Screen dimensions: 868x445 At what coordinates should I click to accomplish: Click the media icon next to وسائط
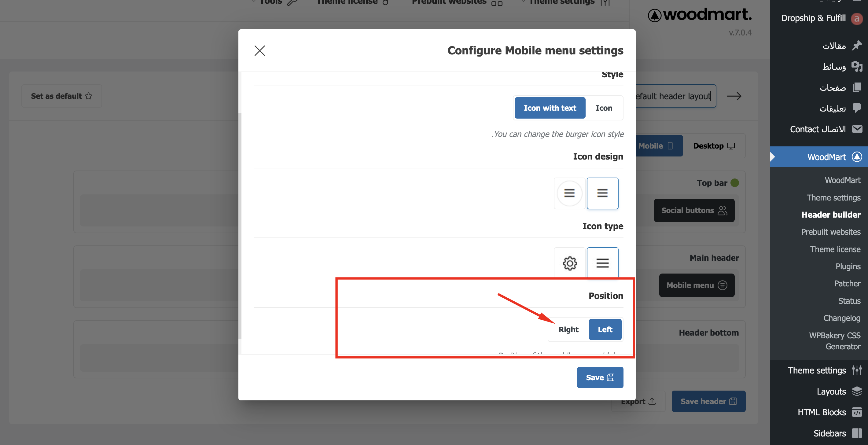(x=857, y=66)
